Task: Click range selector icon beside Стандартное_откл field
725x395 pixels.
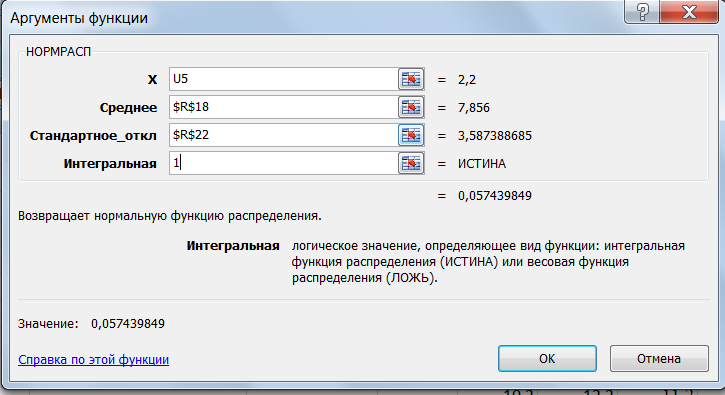Action: tap(411, 135)
